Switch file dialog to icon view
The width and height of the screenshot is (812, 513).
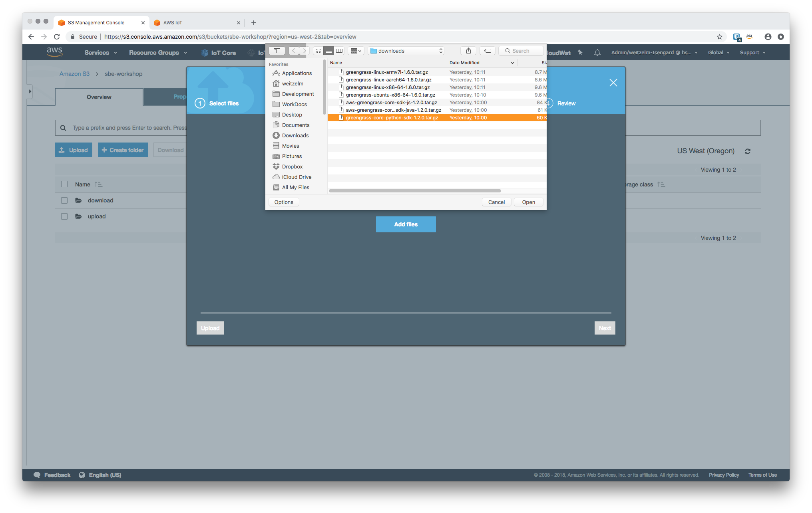click(x=318, y=51)
